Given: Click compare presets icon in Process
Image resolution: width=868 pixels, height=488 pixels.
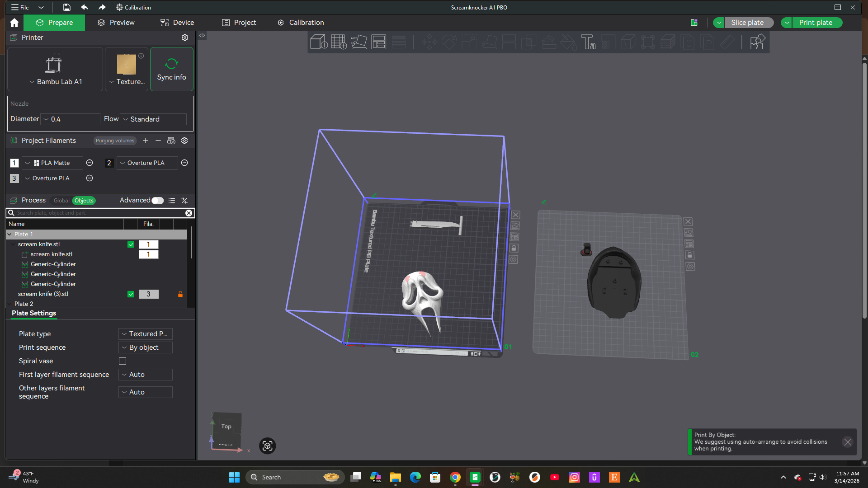Looking at the screenshot, I should coord(184,200).
